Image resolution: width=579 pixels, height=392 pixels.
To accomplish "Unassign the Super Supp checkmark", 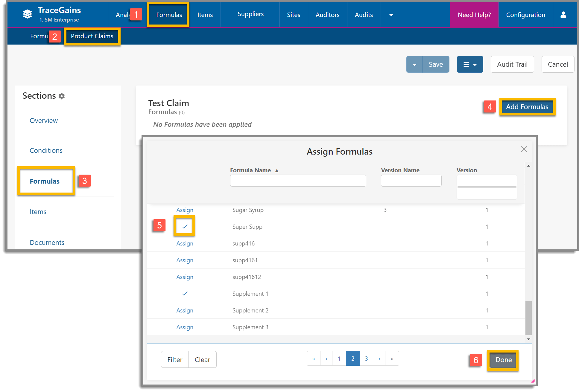I will pos(185,226).
